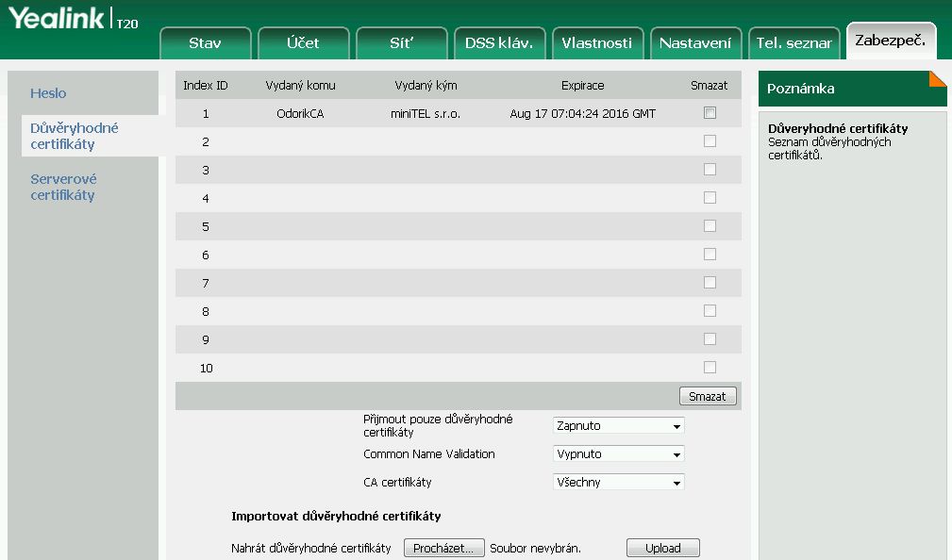Open the Heslo page in sidebar

click(48, 93)
